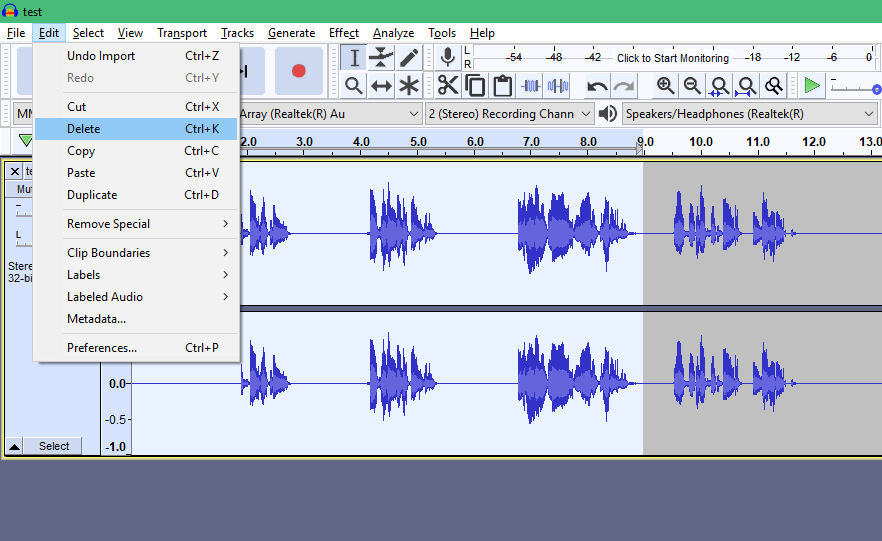Open the Recording Channels dropdown
This screenshot has width=882, height=541.
509,114
